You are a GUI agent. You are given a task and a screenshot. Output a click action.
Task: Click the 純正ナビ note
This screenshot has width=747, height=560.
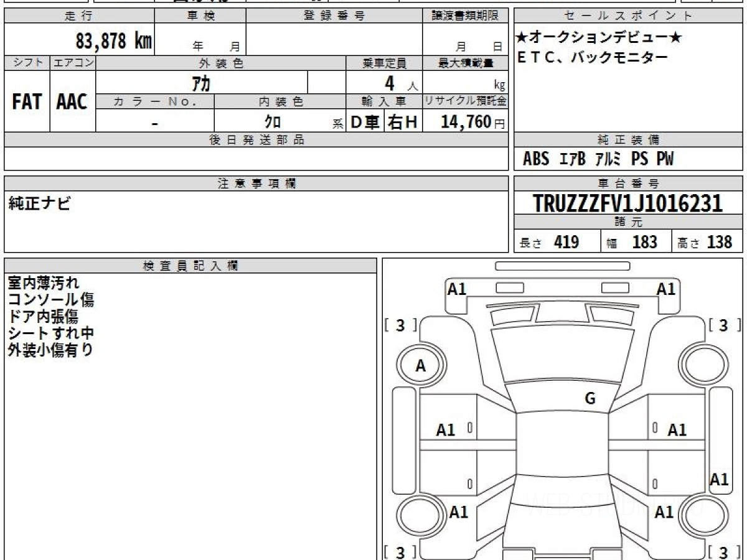pyautogui.click(x=40, y=203)
